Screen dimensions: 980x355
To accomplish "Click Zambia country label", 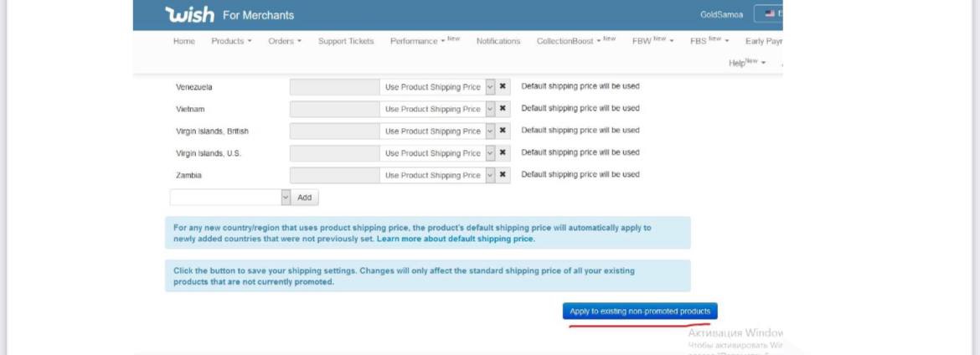I will [x=188, y=176].
